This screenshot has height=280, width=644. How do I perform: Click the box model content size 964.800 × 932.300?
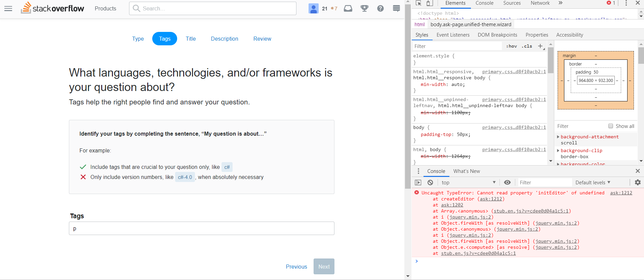click(x=596, y=81)
